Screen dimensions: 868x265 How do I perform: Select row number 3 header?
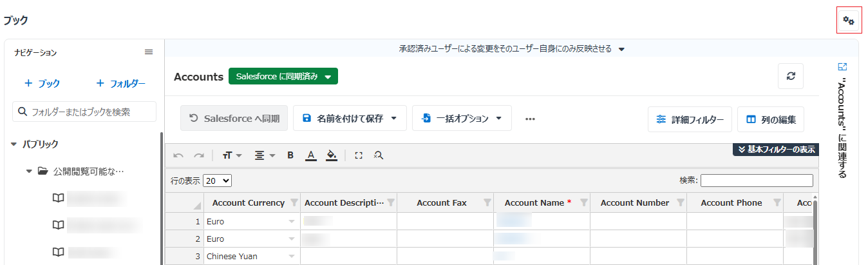pyautogui.click(x=185, y=256)
